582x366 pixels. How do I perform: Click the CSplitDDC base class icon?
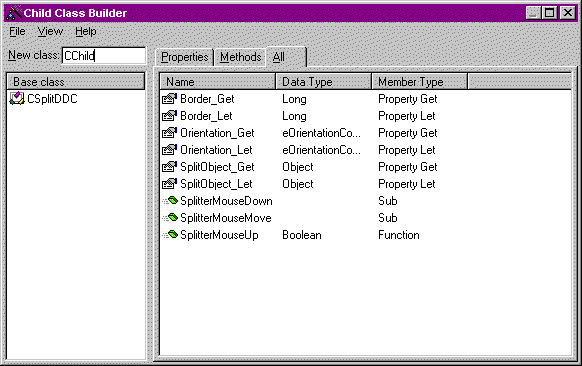pos(17,99)
